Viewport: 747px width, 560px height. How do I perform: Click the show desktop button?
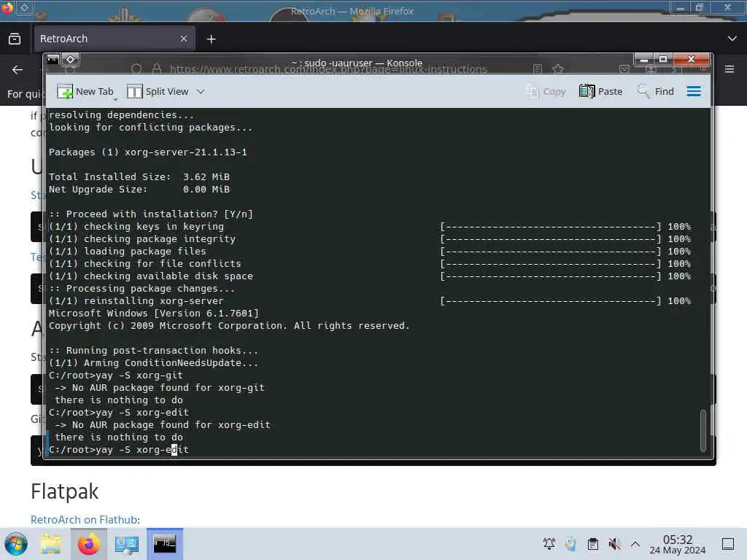pyautogui.click(x=728, y=544)
